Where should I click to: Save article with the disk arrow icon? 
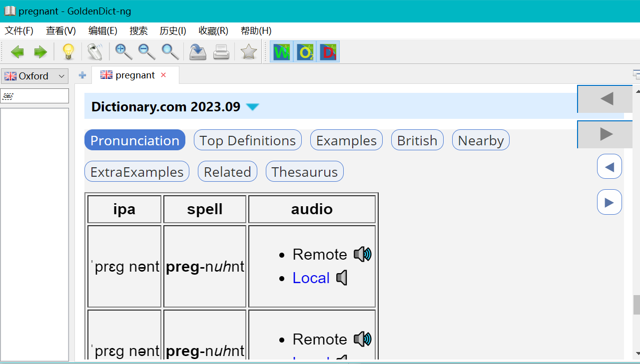[x=198, y=51]
